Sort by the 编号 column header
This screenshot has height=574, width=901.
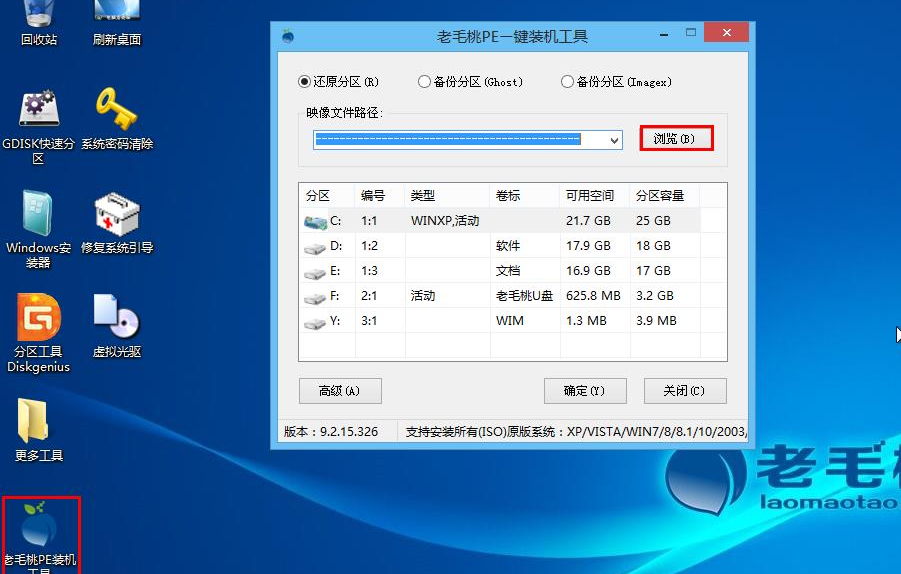(380, 195)
